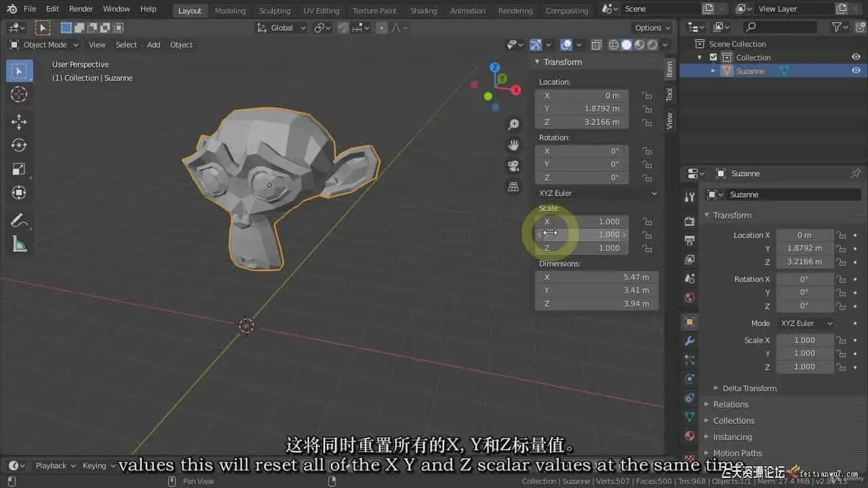Open the View Layer properties tab
The width and height of the screenshot is (868, 488).
pyautogui.click(x=690, y=260)
